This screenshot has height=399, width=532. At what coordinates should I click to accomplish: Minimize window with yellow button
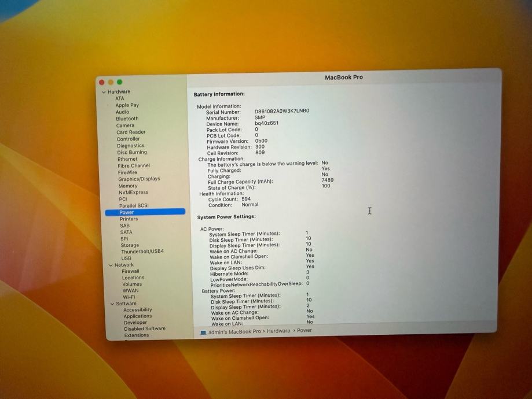pos(111,82)
